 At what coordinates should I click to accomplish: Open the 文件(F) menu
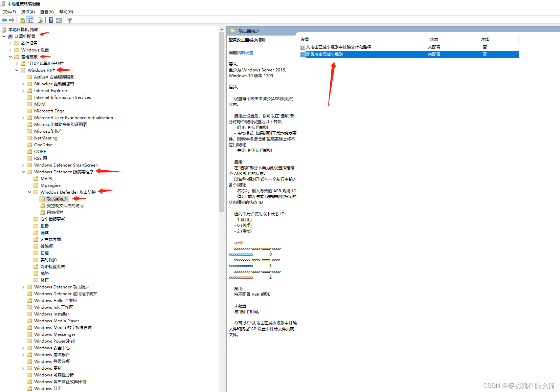click(x=9, y=12)
